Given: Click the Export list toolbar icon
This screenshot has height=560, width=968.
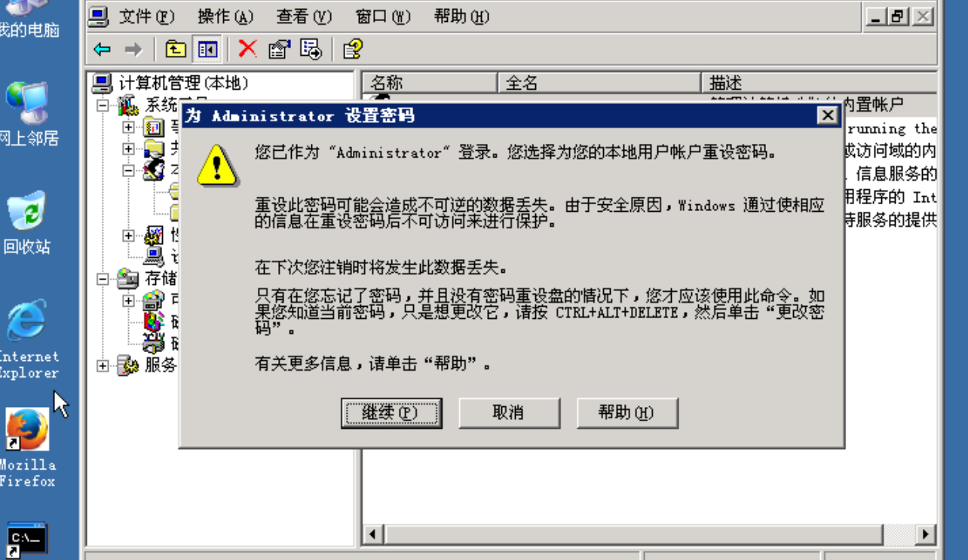Looking at the screenshot, I should point(311,50).
